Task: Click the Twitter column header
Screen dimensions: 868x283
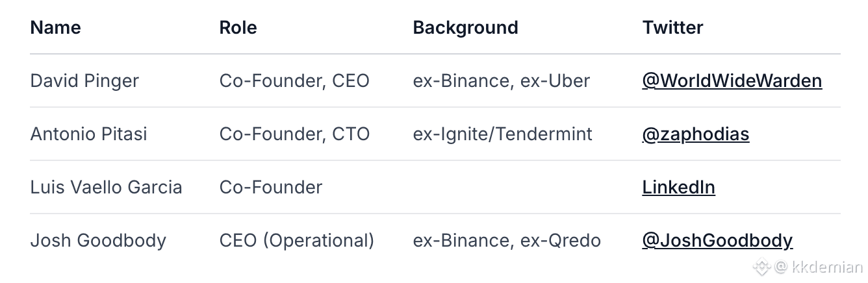Action: (x=672, y=28)
